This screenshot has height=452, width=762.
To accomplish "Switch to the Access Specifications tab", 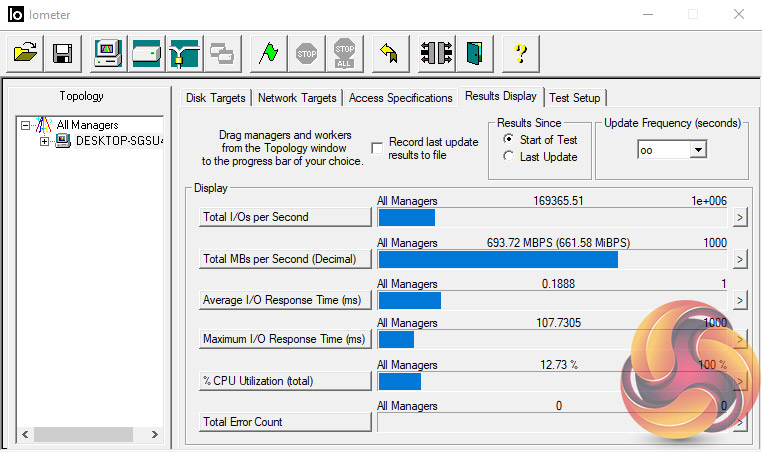I will pyautogui.click(x=400, y=98).
